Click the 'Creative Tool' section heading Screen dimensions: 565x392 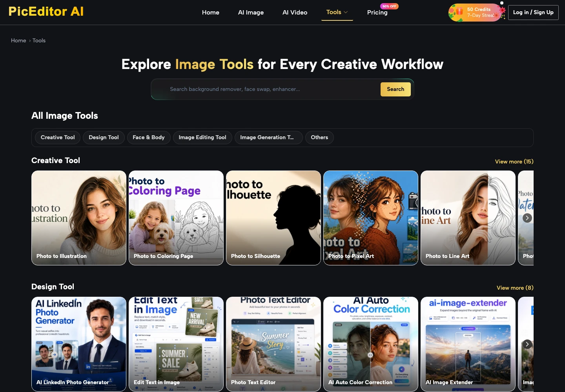[56, 160]
